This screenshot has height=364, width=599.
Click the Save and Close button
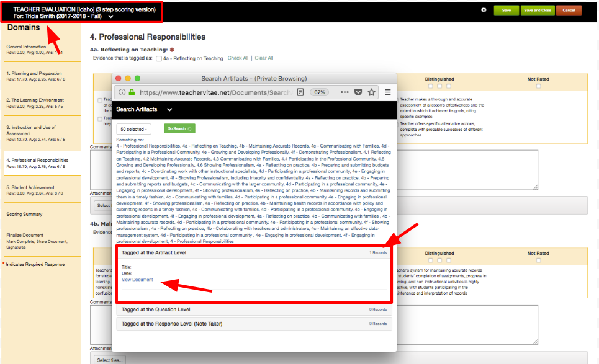pyautogui.click(x=537, y=11)
